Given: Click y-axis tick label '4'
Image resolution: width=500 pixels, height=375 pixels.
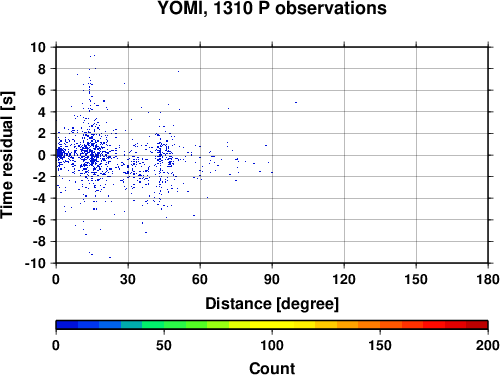Looking at the screenshot, I should pos(42,112).
